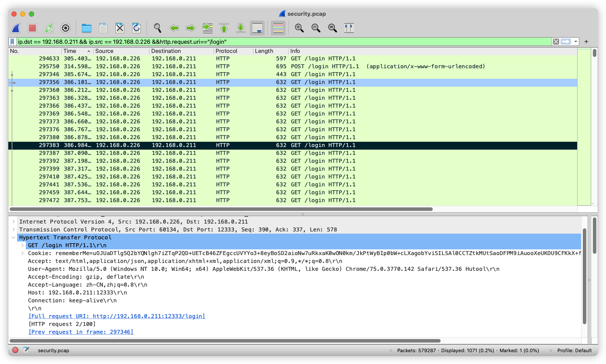Expand GET /login HTTP/1.1 line

pos(22,245)
